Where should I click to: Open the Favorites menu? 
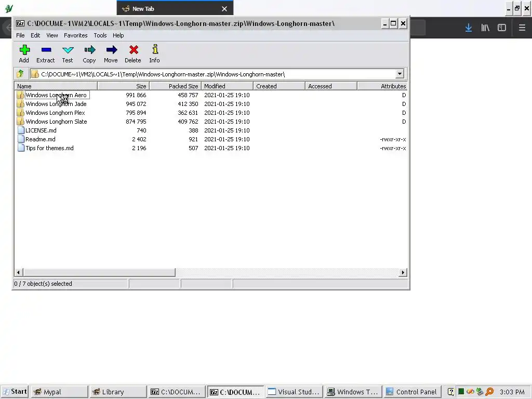76,35
